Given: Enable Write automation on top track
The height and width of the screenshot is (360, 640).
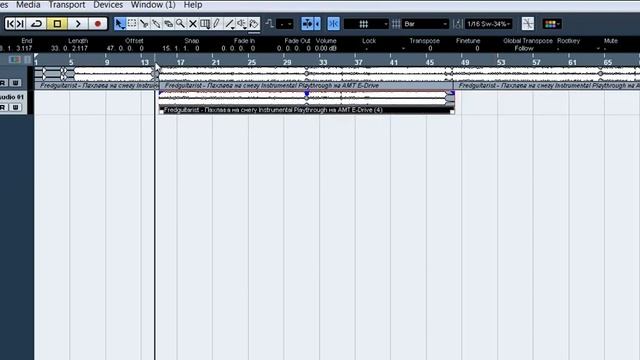Looking at the screenshot, I should point(15,83).
